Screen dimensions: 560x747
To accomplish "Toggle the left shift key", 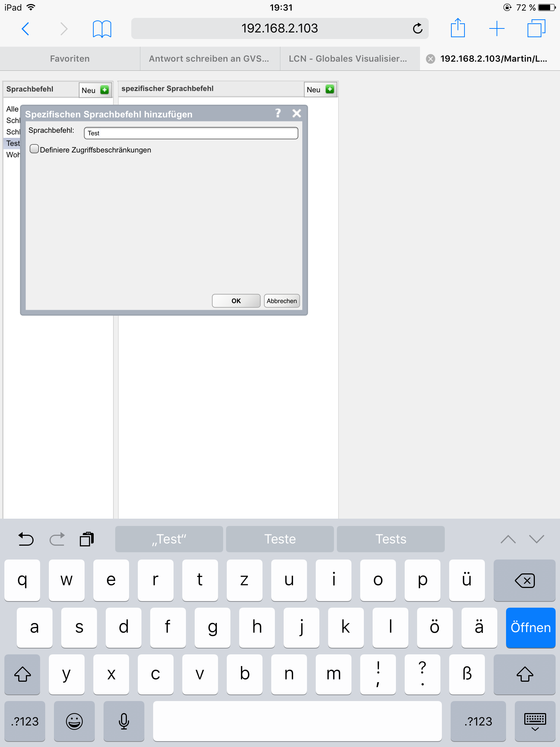I will 23,674.
